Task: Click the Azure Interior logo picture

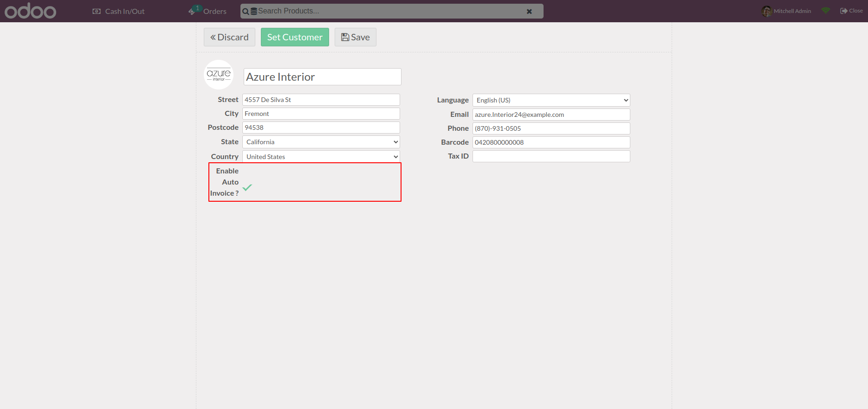Action: pyautogui.click(x=219, y=75)
